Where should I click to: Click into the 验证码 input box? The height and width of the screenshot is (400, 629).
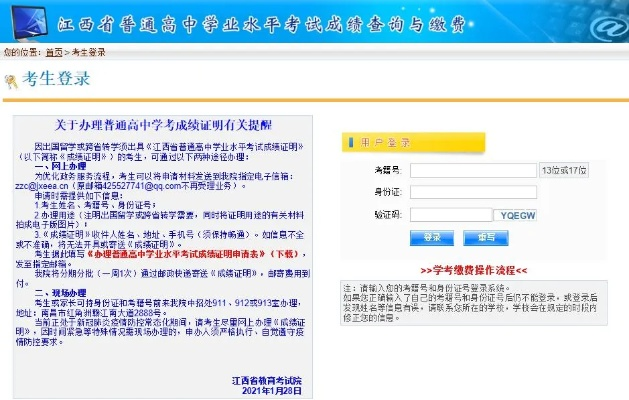pyautogui.click(x=450, y=215)
